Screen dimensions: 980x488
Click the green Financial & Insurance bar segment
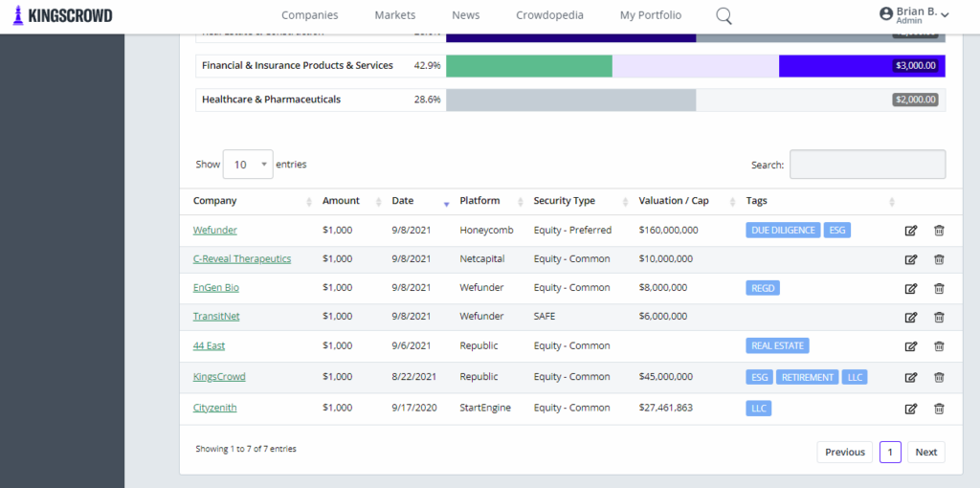coord(529,66)
